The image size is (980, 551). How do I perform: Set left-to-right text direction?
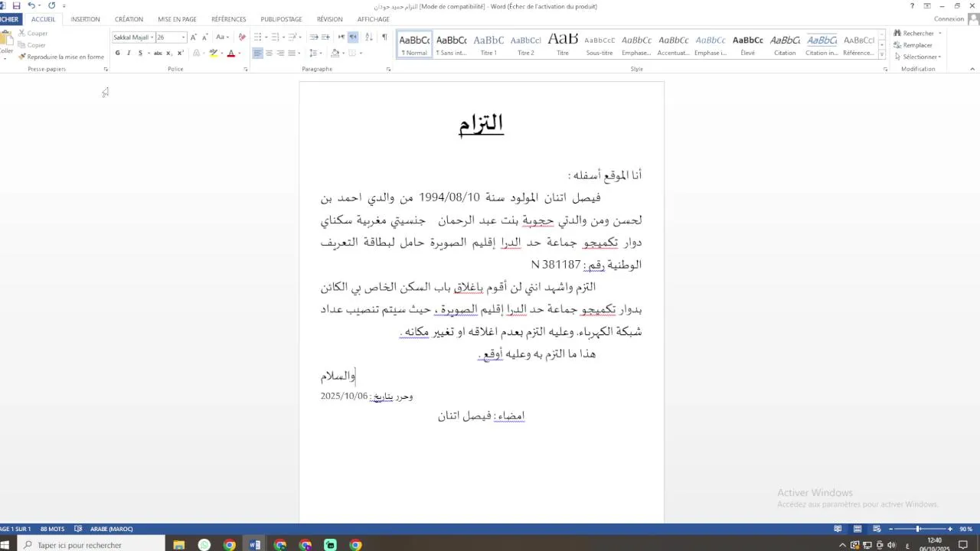(341, 37)
